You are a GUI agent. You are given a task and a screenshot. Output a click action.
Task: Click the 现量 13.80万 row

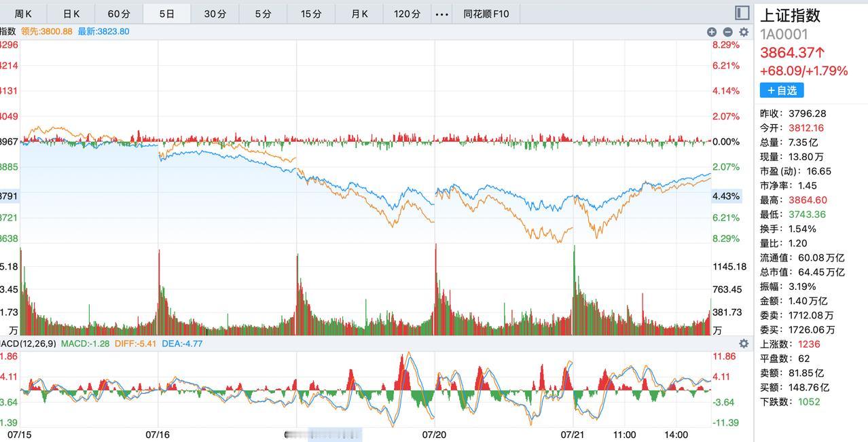(791, 157)
